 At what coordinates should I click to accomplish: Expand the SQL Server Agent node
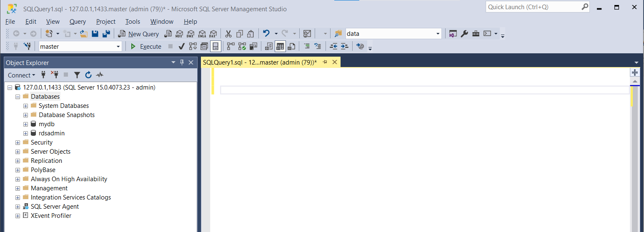tap(18, 207)
